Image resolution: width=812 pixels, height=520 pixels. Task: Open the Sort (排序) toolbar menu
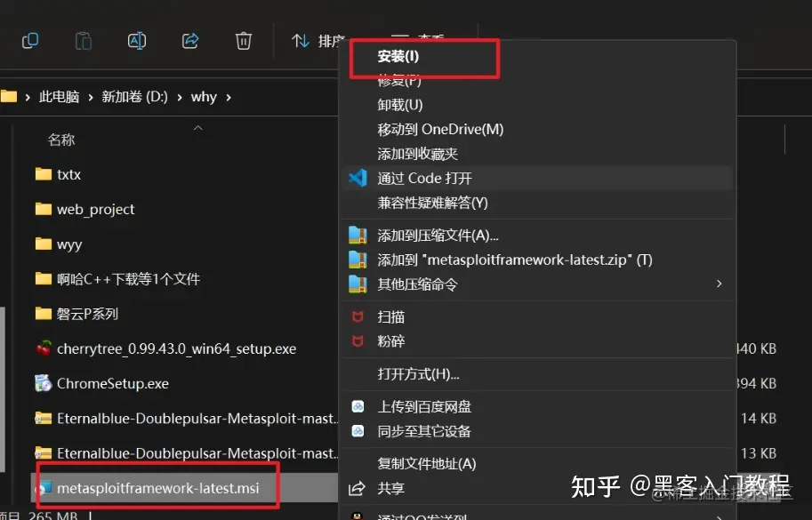[x=317, y=40]
